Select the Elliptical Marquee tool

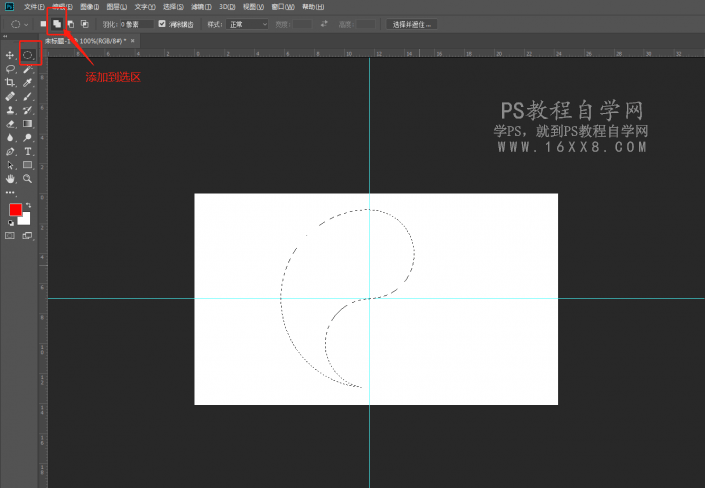click(x=28, y=55)
